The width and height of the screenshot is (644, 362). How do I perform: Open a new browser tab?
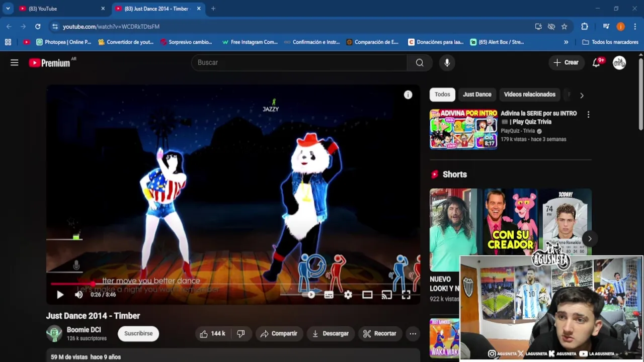(x=213, y=9)
